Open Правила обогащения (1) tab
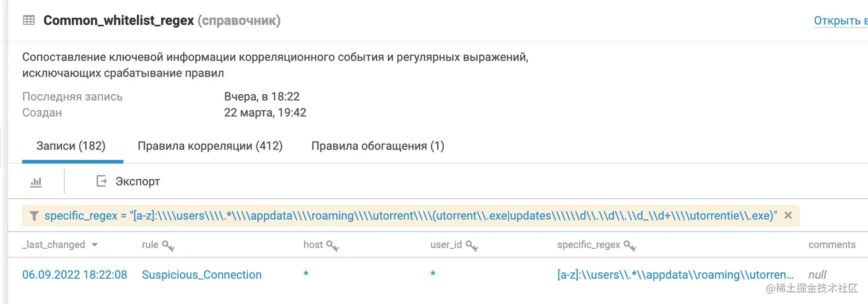The width and height of the screenshot is (868, 304). point(378,146)
